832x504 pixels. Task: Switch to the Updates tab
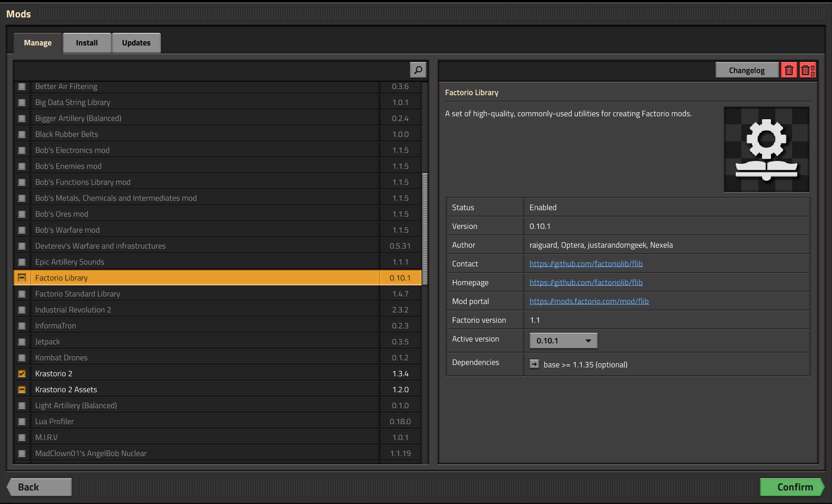136,43
